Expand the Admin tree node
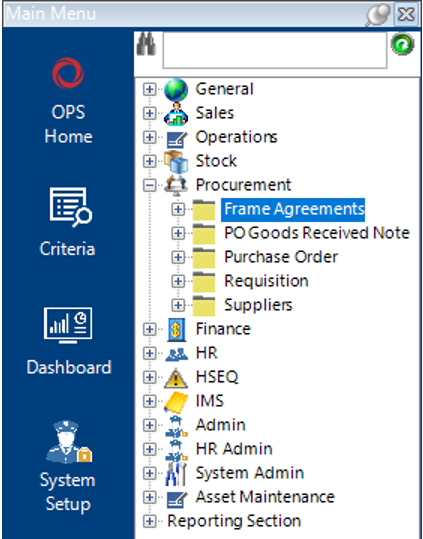Image resolution: width=423 pixels, height=539 pixels. click(x=149, y=425)
